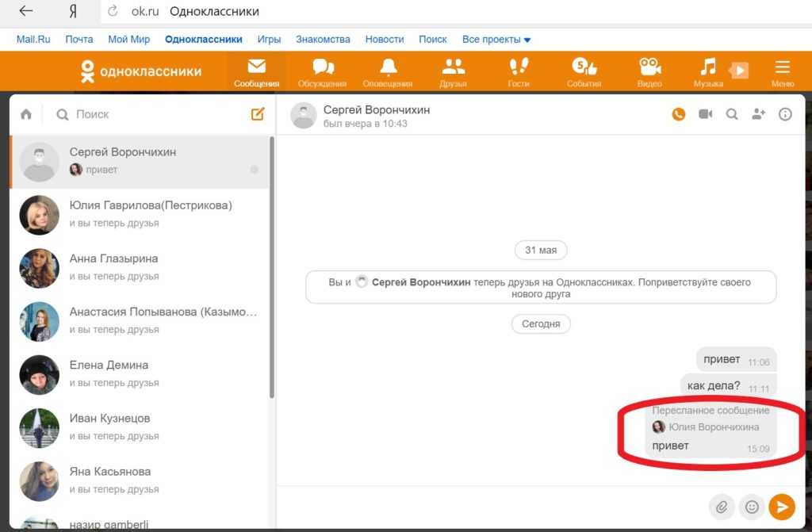Screen dimensions: 812x532
Task: Click the browser address bar ok.ru
Action: click(456, 11)
